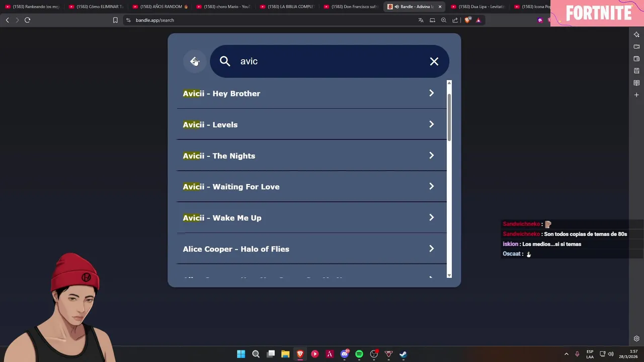
Task: Click into the search field containing 'avic'
Action: pos(330,61)
